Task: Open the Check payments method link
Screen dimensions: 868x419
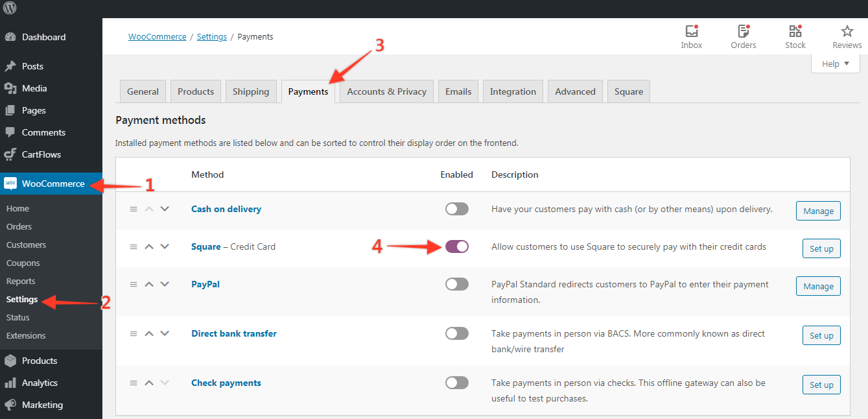Action: (226, 383)
